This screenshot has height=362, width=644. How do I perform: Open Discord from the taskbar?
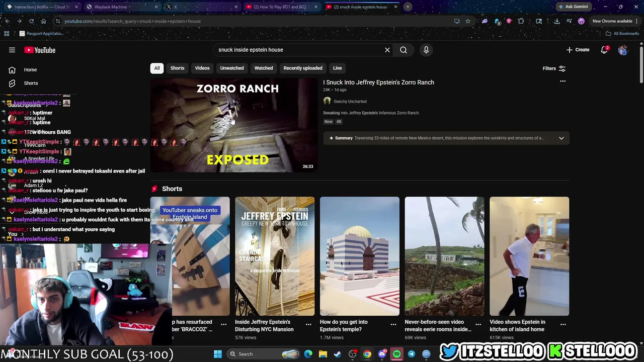click(x=382, y=354)
